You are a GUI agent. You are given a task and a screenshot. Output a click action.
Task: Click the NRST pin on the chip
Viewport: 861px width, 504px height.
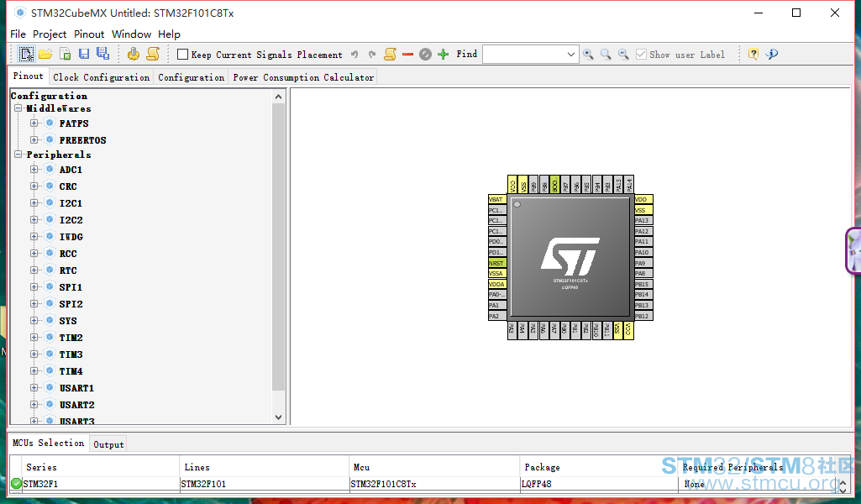point(497,263)
